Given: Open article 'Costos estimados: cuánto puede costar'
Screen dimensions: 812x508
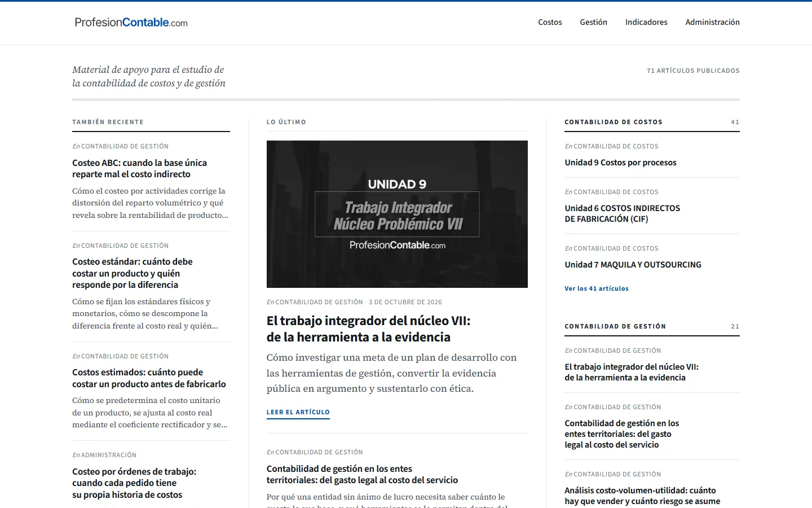Looking at the screenshot, I should click(x=149, y=378).
